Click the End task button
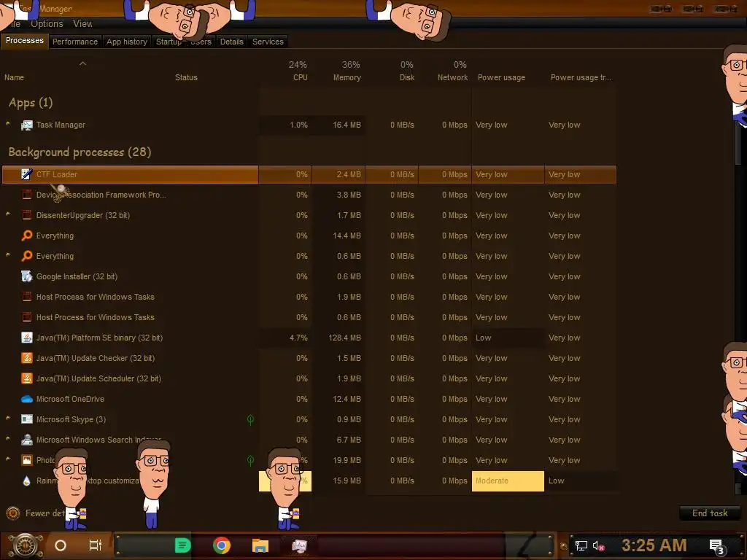747x560 pixels. (710, 513)
